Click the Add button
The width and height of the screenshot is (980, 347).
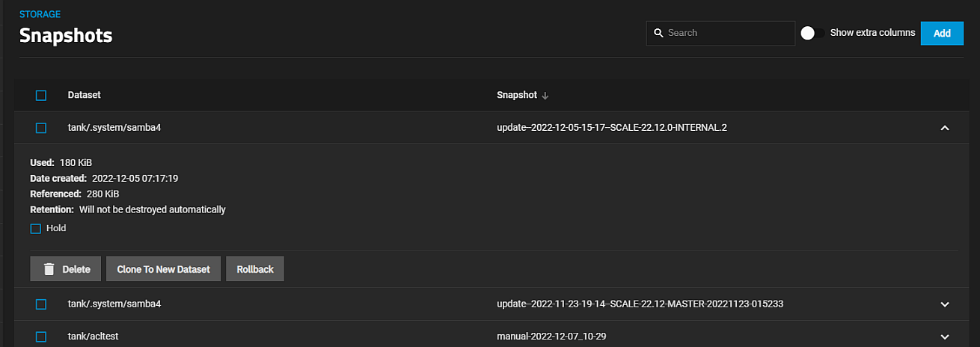(x=942, y=33)
